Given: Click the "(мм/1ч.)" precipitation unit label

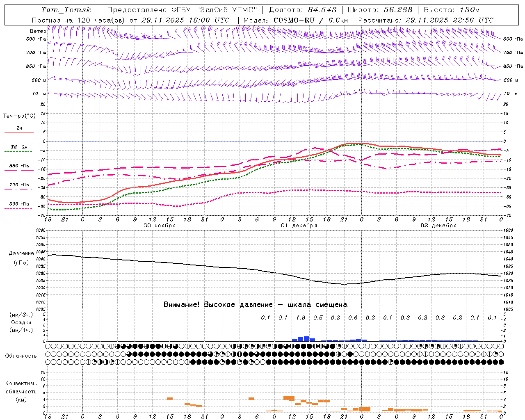Looking at the screenshot, I should pyautogui.click(x=21, y=330).
